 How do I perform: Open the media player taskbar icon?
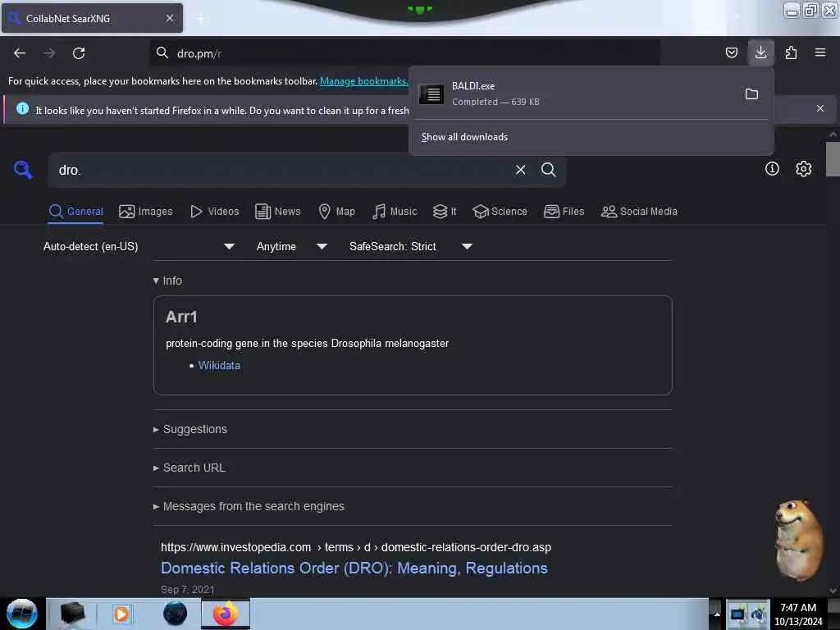click(121, 614)
